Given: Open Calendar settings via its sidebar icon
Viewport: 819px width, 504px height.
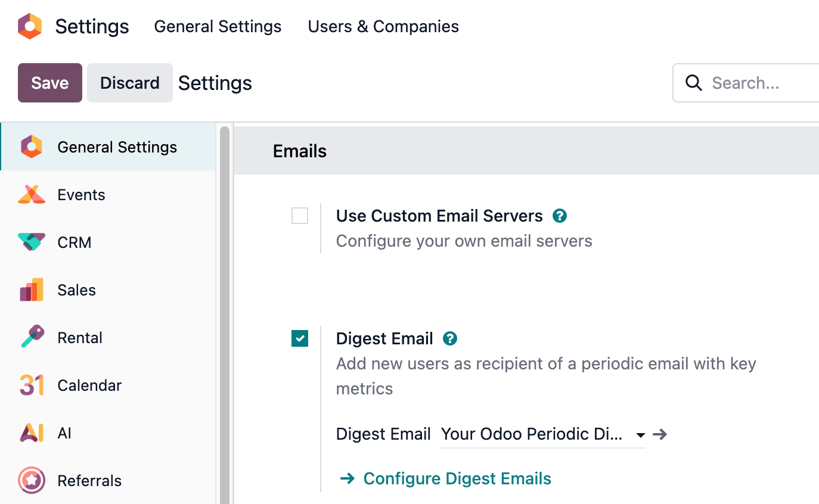Looking at the screenshot, I should (31, 385).
